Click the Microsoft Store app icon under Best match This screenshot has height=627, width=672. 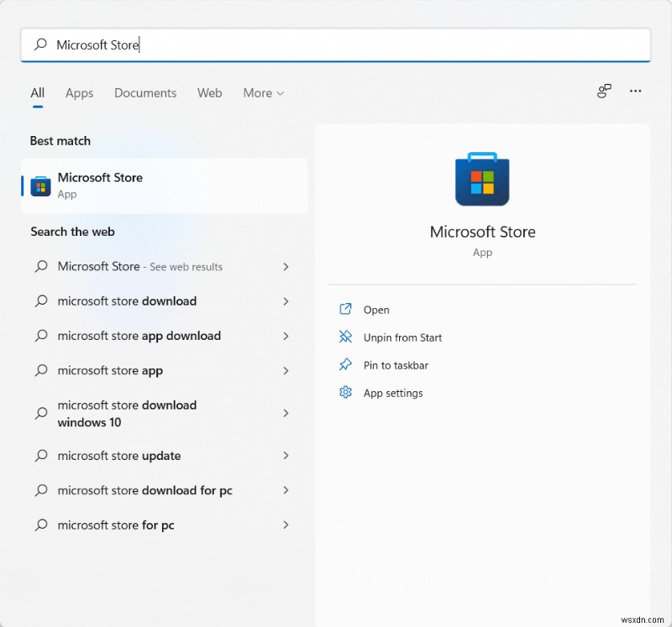point(39,185)
